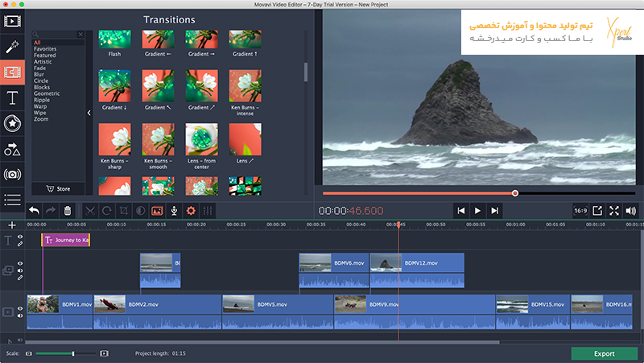Toggle main video track visibility eye
The height and width of the screenshot is (363, 644).
(x=19, y=309)
